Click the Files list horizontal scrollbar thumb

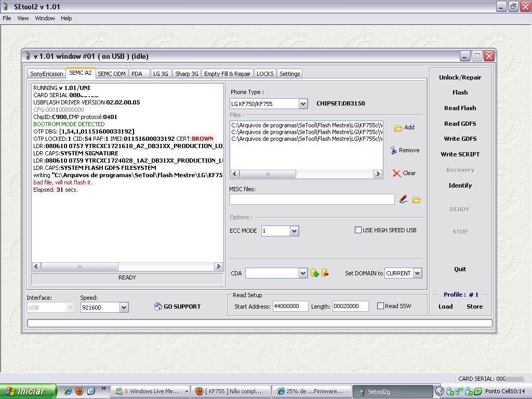coord(268,174)
